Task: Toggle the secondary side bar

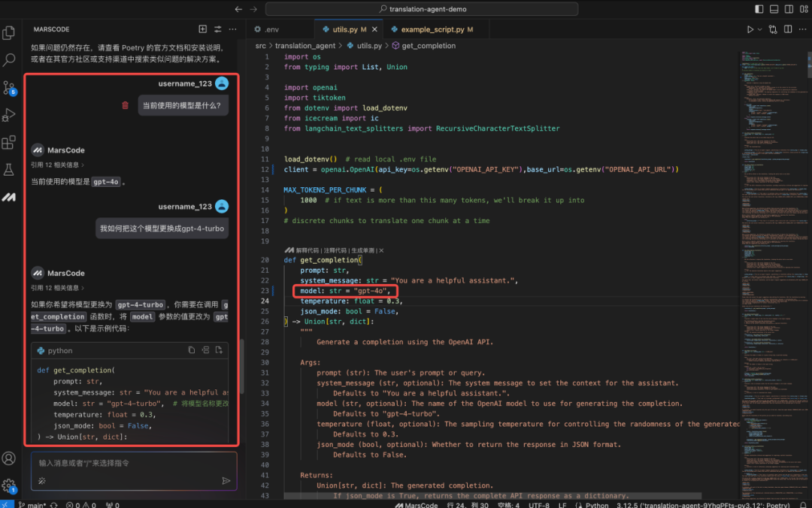Action: coord(789,9)
